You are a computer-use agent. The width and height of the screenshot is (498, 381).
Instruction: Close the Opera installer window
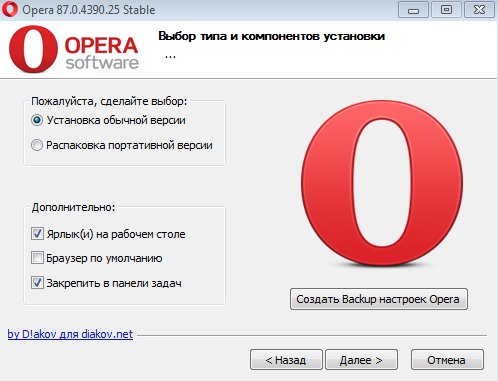pos(479,10)
